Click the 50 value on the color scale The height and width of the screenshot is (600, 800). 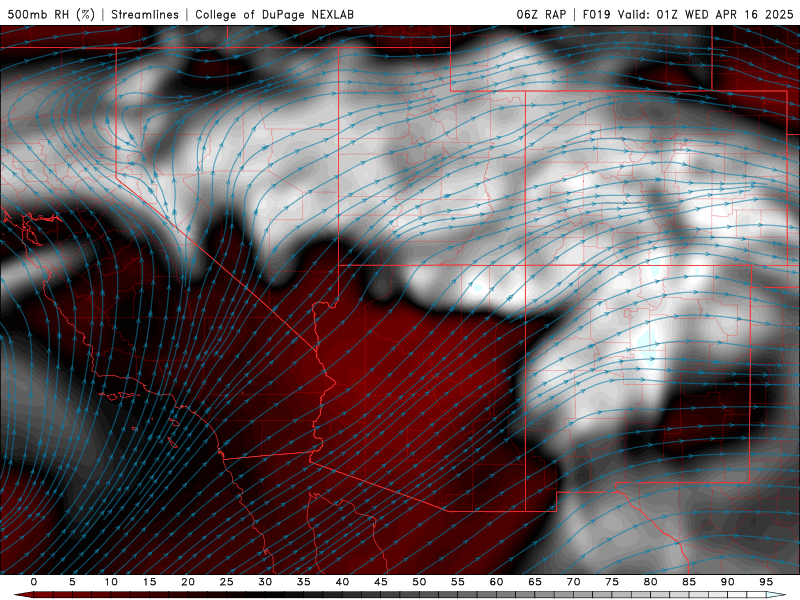pyautogui.click(x=419, y=582)
